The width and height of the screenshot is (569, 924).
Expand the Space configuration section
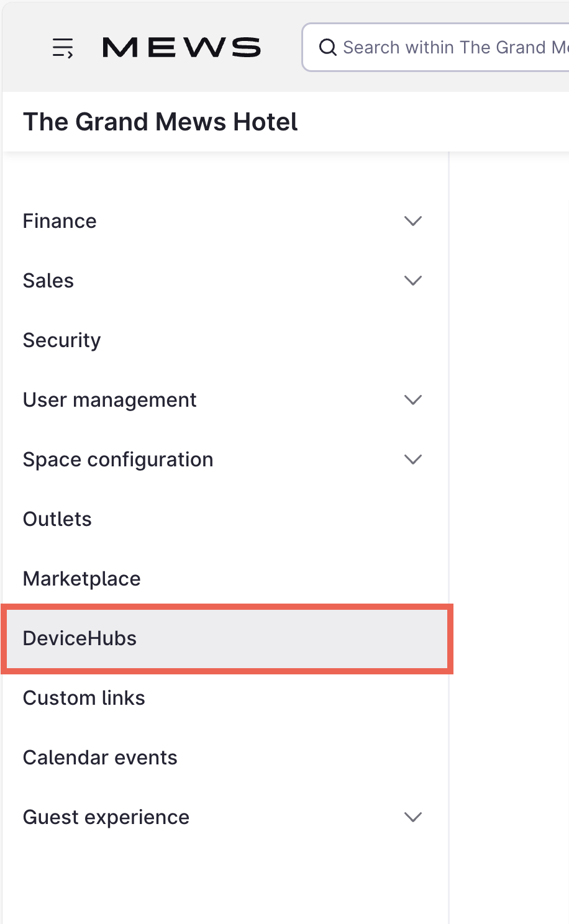412,459
